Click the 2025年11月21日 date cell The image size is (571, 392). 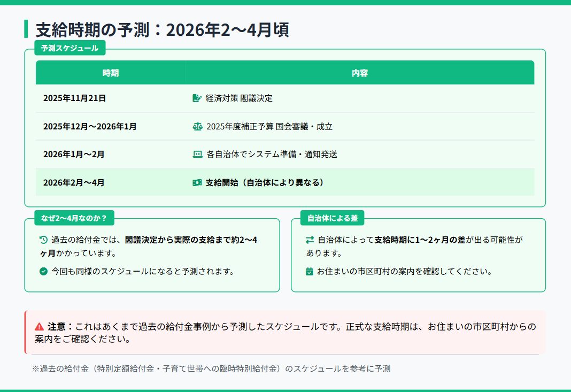point(74,98)
